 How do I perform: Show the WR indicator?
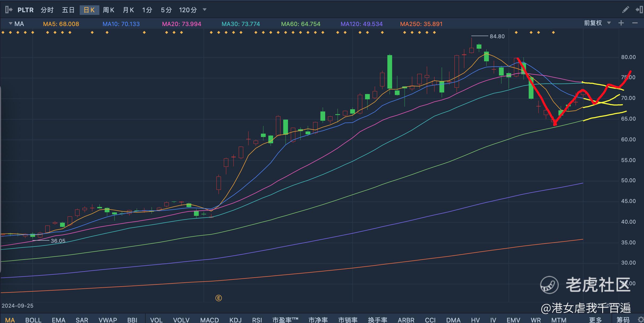(536, 320)
